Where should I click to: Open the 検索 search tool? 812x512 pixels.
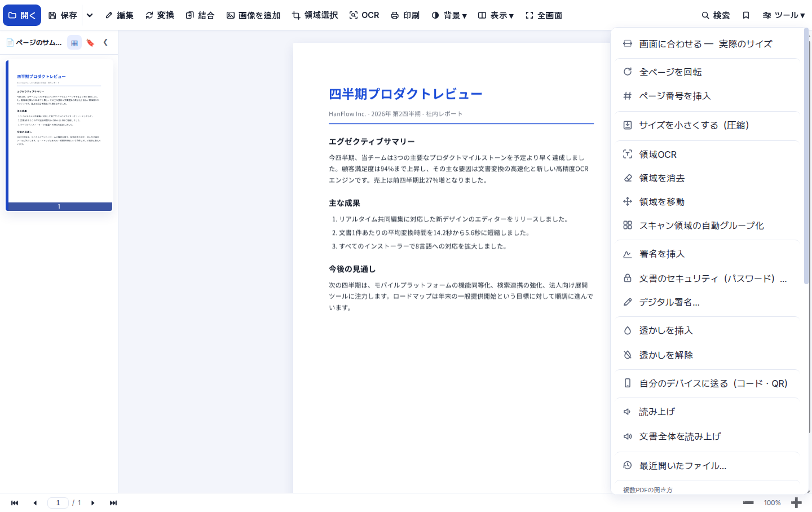coord(716,15)
